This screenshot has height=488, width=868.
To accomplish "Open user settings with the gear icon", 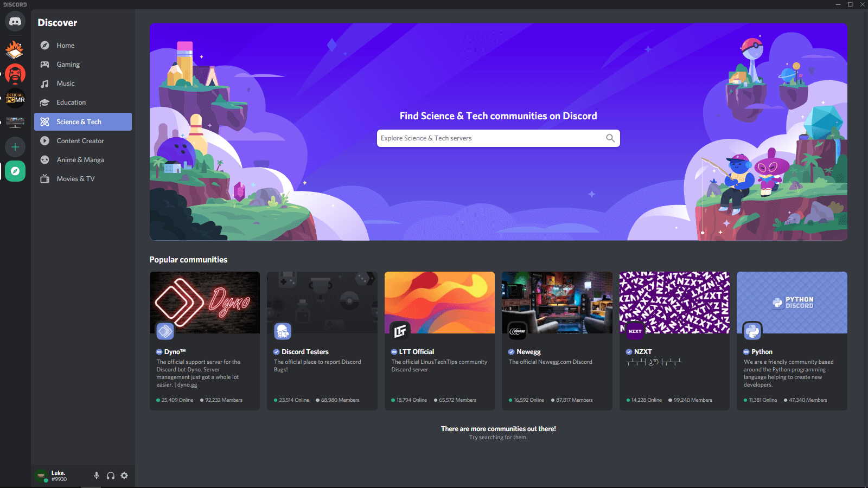I will point(124,475).
